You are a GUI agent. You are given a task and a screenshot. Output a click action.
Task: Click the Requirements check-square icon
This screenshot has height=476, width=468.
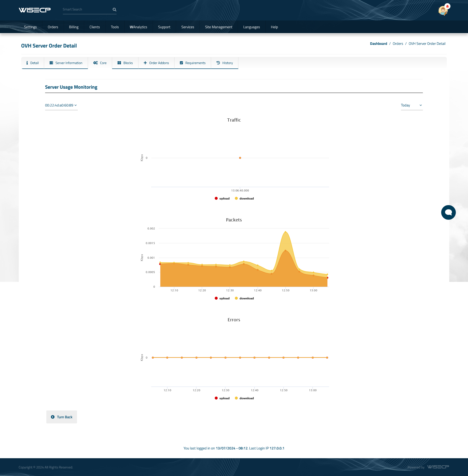[x=181, y=63]
